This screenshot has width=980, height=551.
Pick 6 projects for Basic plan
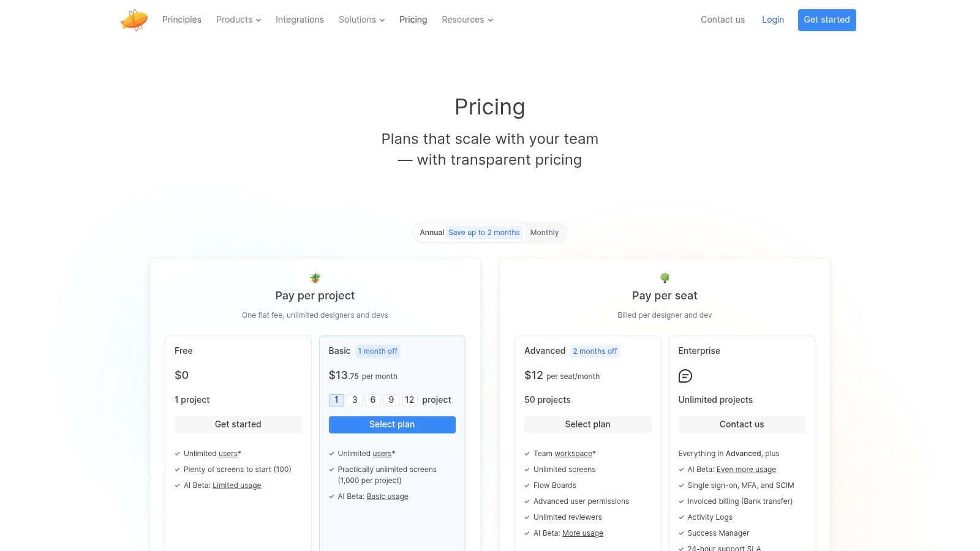point(373,400)
